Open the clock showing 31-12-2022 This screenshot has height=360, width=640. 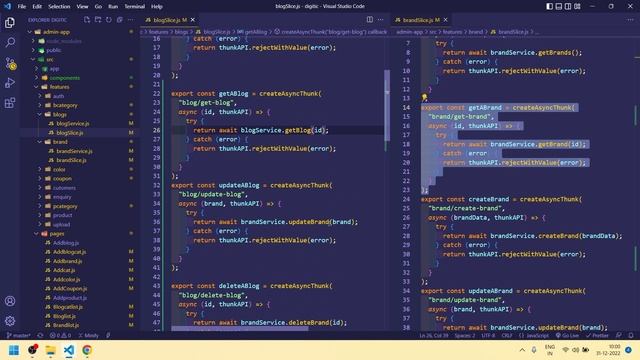pos(608,350)
